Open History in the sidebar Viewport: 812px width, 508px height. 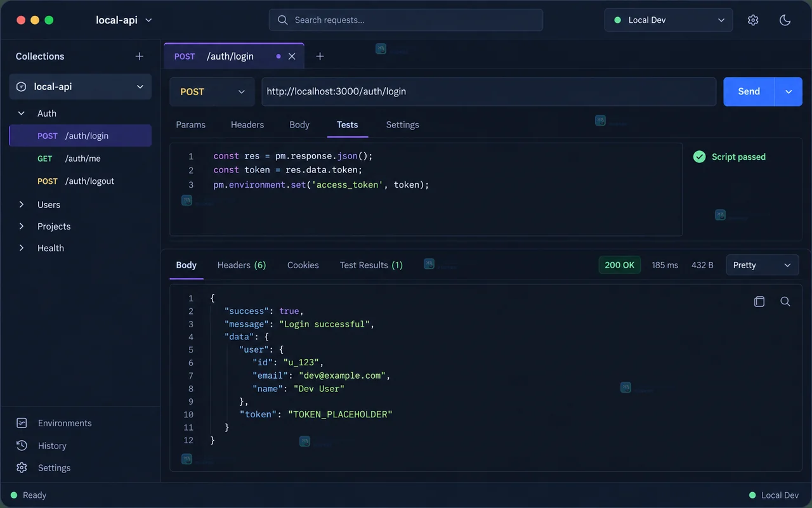(x=52, y=446)
